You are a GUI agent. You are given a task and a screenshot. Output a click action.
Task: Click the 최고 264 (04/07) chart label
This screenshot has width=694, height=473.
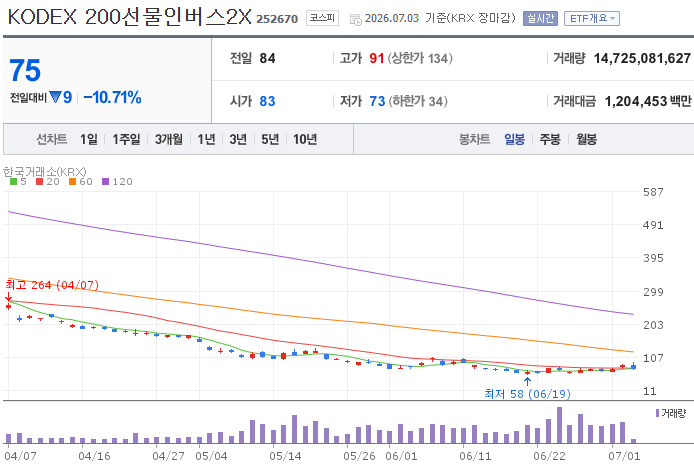(x=52, y=285)
